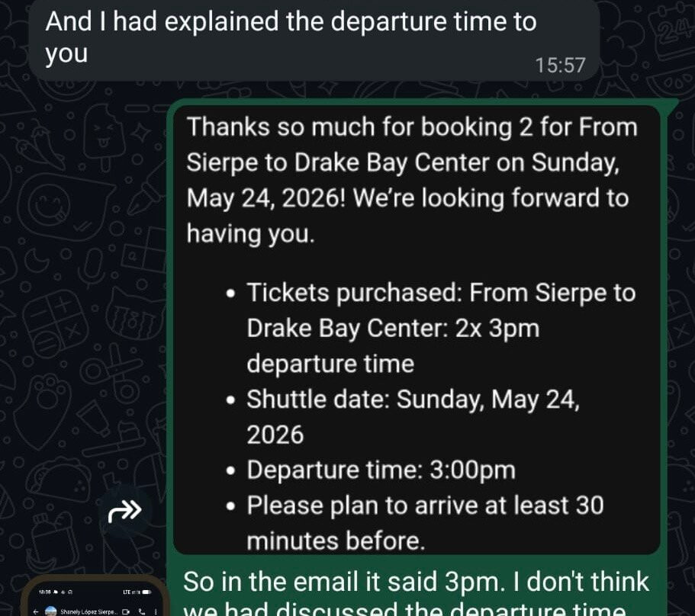This screenshot has height=616, width=695.
Task: Select the 'So in the email it said 3pm' text
Action: coord(417,592)
